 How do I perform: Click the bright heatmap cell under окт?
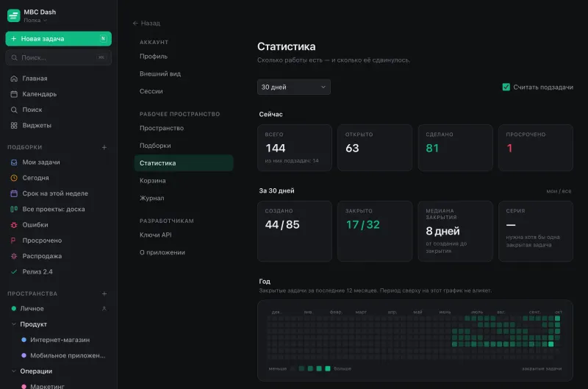click(x=558, y=318)
